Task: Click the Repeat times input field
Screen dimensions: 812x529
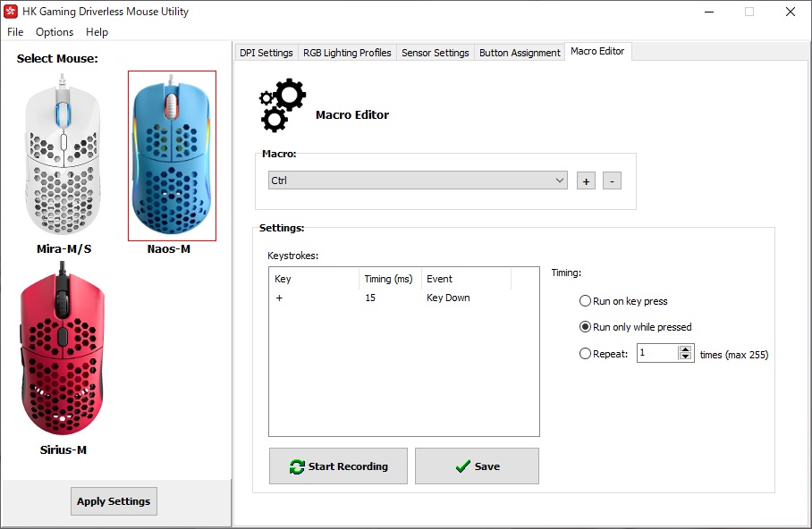Action: click(x=657, y=353)
